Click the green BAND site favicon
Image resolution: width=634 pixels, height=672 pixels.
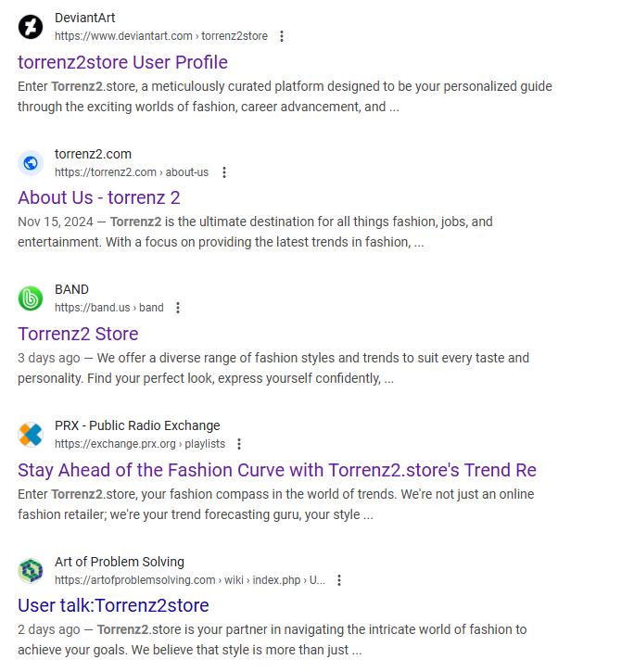(x=31, y=298)
